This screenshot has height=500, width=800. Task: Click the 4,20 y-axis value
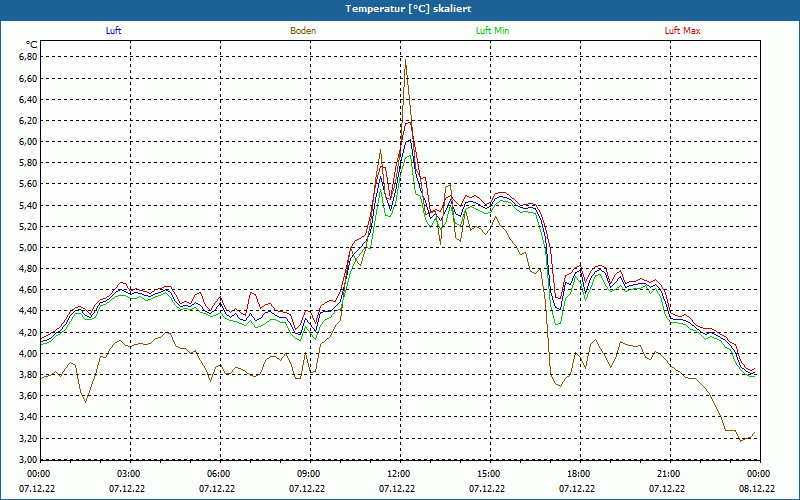28,332
